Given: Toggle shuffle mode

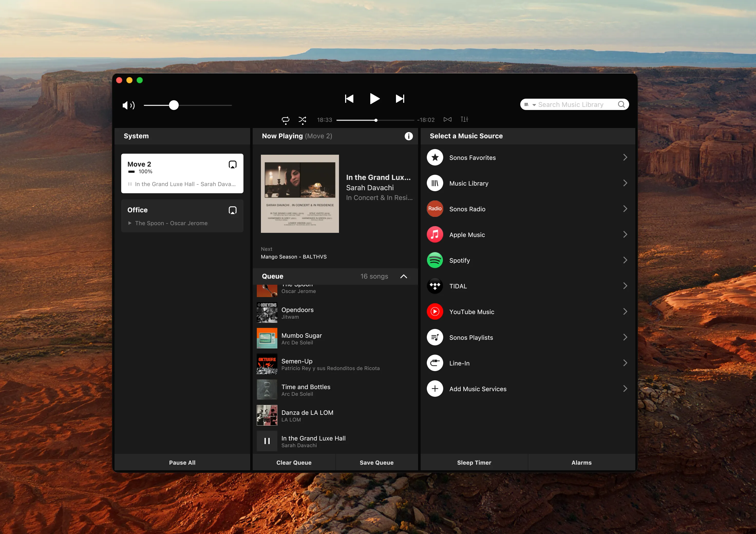Looking at the screenshot, I should (302, 119).
